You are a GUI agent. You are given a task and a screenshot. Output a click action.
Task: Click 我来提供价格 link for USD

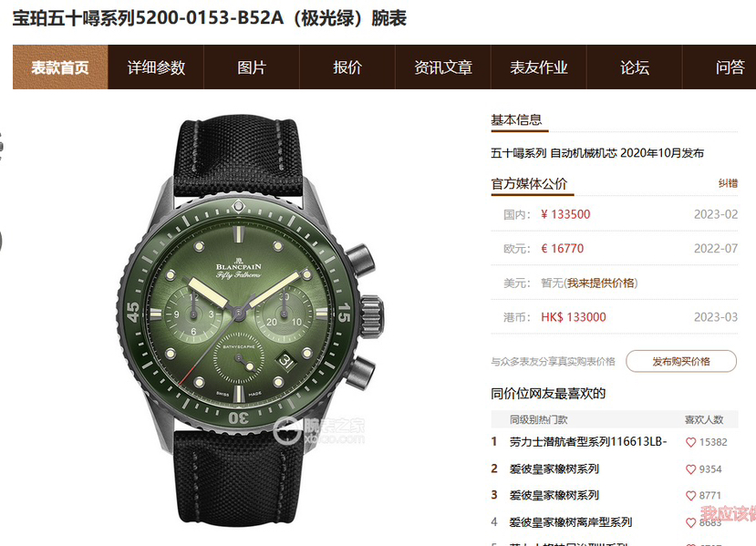tap(600, 283)
